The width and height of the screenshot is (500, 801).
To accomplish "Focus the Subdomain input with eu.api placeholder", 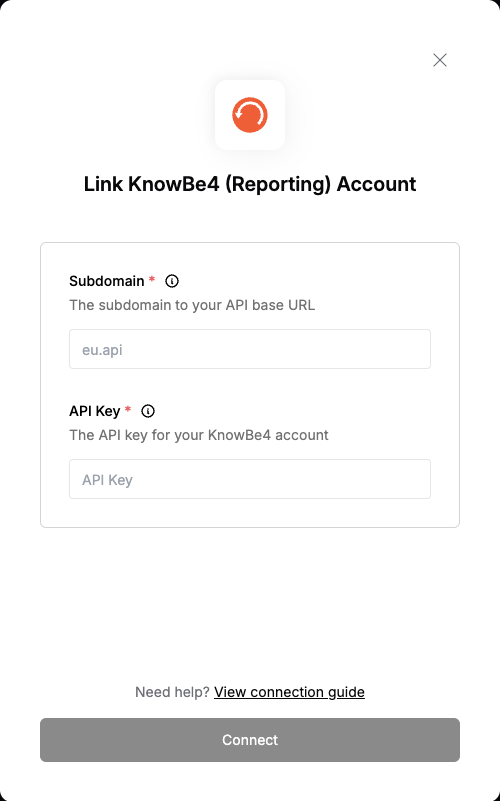I will coord(250,349).
